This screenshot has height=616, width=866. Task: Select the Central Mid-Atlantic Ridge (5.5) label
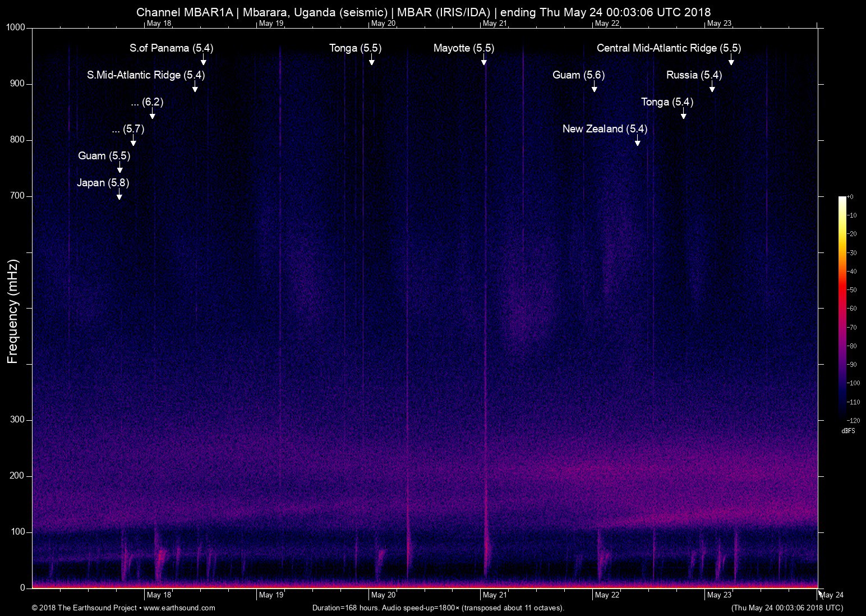click(x=669, y=48)
